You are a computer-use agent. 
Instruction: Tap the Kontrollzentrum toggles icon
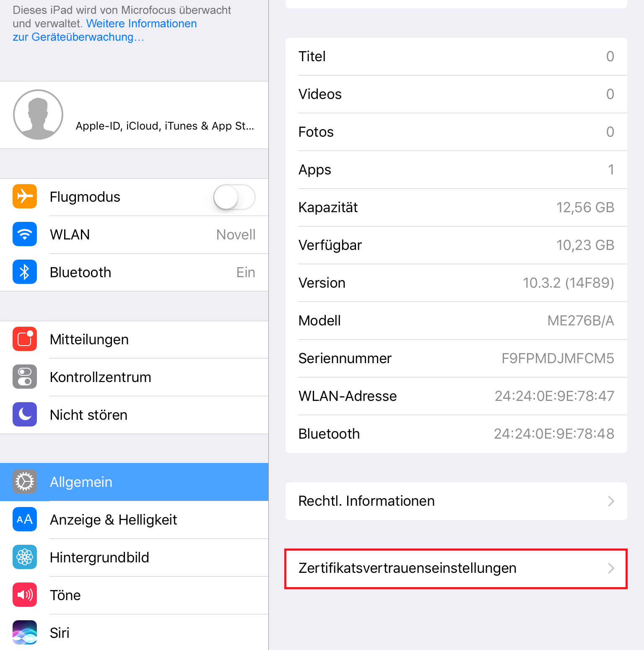pos(25,377)
